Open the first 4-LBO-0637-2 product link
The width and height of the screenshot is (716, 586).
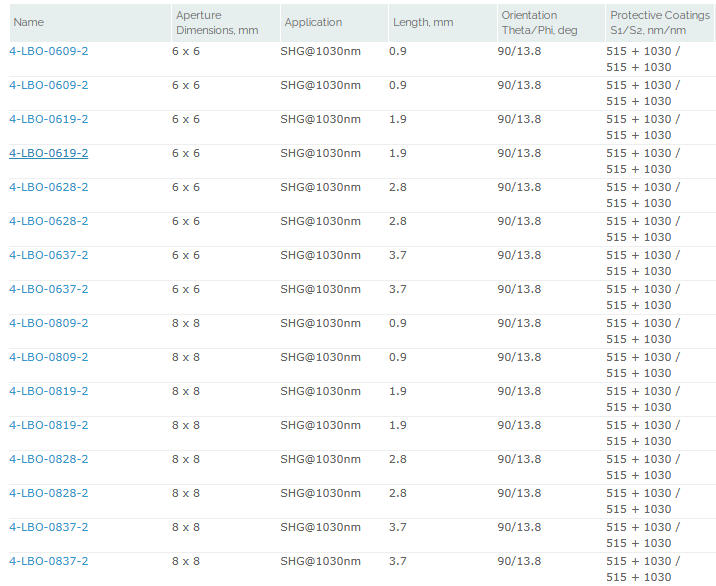click(x=48, y=255)
